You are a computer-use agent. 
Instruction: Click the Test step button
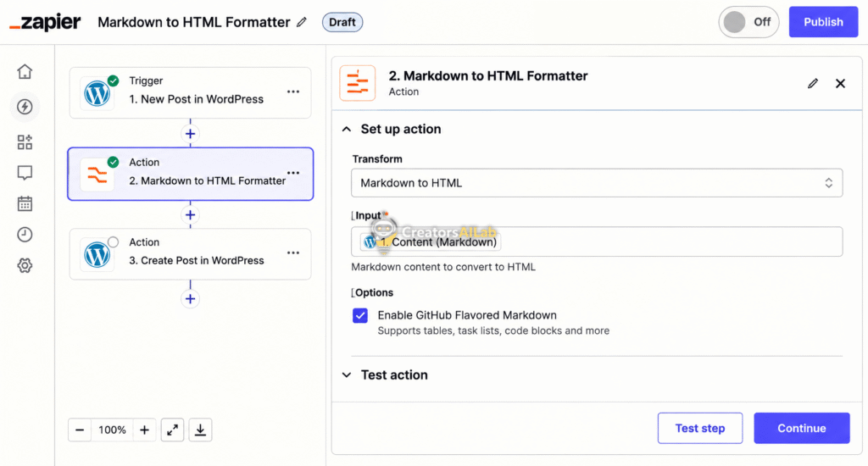pos(700,429)
